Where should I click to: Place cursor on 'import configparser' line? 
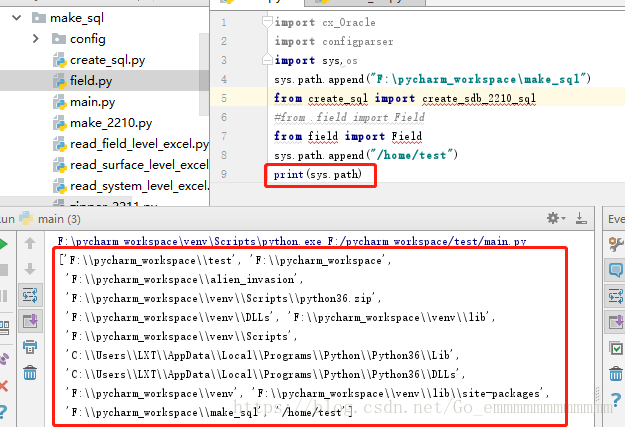click(x=334, y=41)
